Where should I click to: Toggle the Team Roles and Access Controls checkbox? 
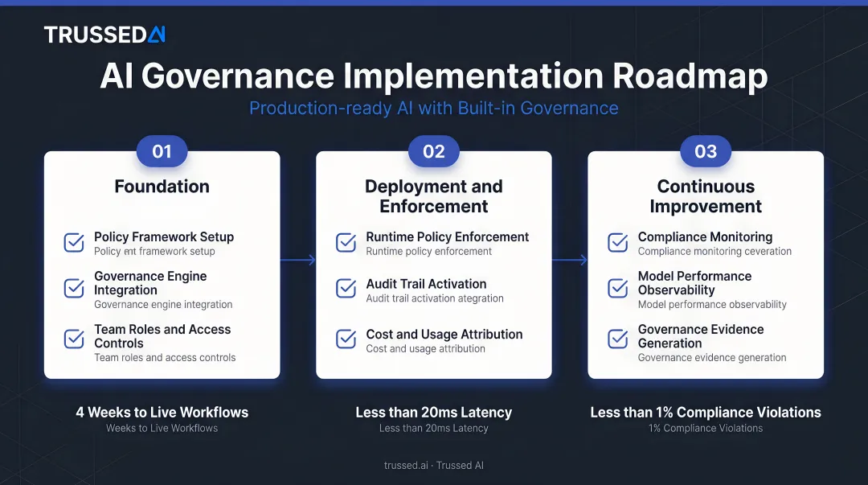coord(74,338)
